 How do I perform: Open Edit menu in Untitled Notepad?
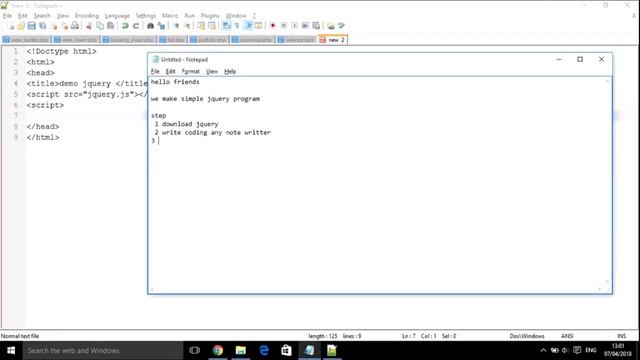[170, 71]
